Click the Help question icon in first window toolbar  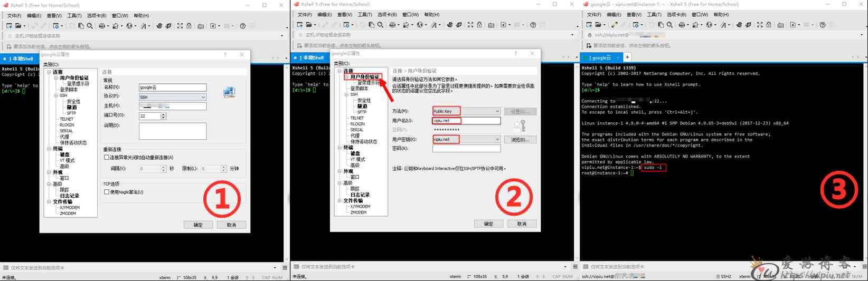[x=243, y=26]
